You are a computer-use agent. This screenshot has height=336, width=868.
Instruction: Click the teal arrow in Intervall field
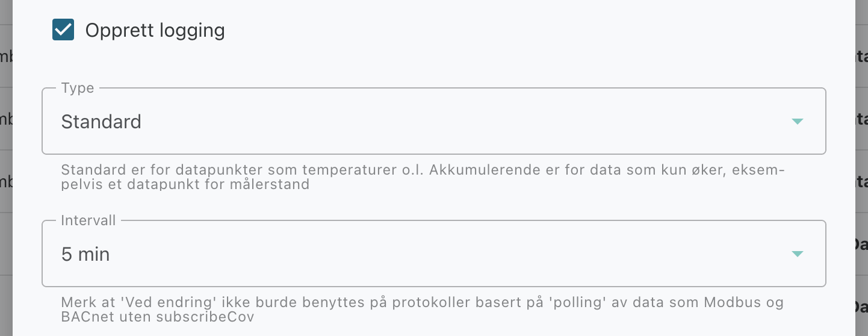(797, 254)
